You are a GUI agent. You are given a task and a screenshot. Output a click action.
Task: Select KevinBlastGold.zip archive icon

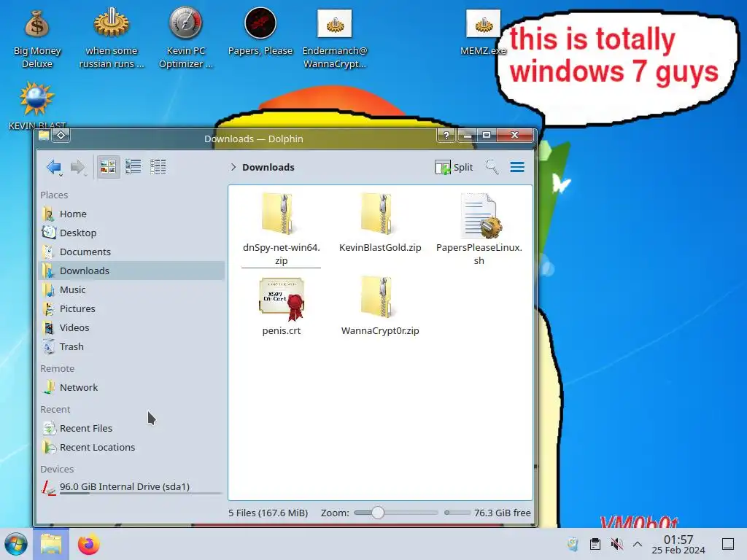coord(377,214)
